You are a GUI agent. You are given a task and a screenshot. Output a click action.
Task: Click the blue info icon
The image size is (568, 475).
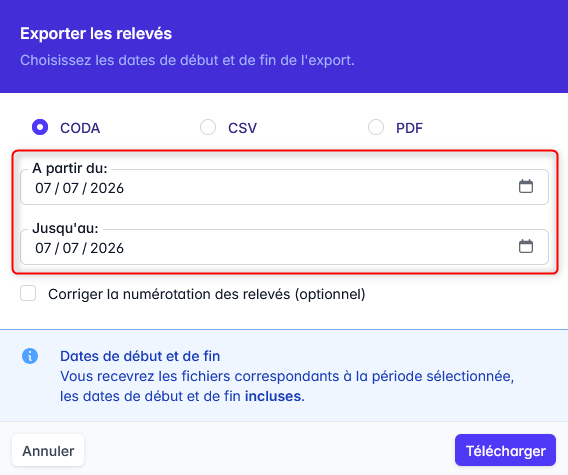30,356
